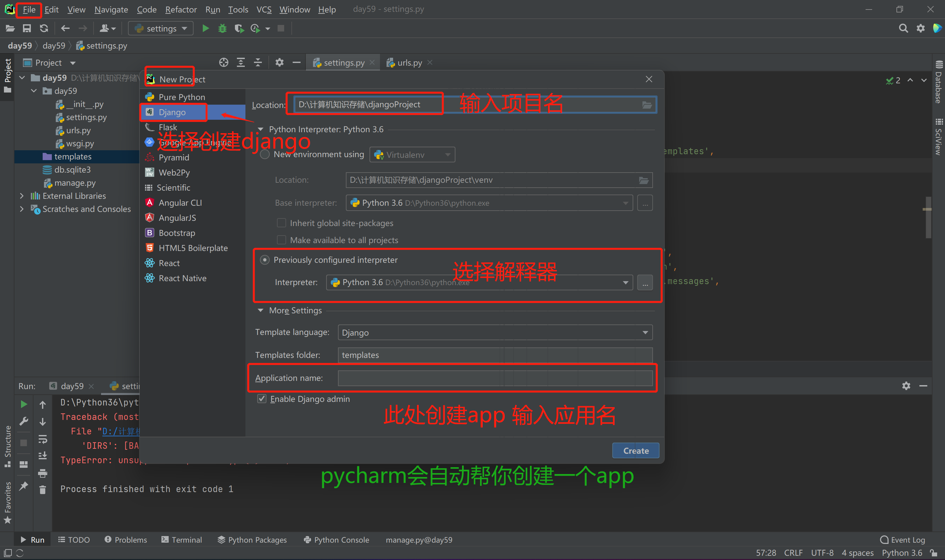Click the Back navigation arrow
The height and width of the screenshot is (560, 945).
[65, 28]
